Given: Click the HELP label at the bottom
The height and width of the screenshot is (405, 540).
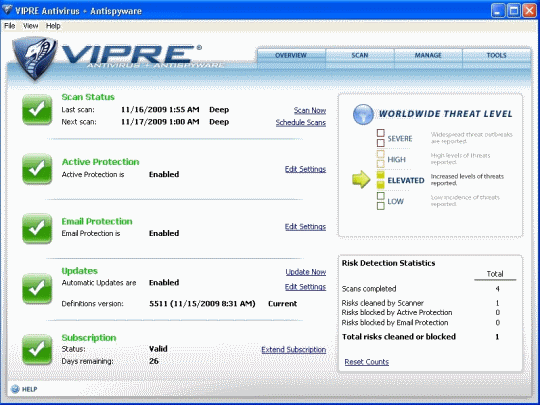Looking at the screenshot, I should pos(30,389).
